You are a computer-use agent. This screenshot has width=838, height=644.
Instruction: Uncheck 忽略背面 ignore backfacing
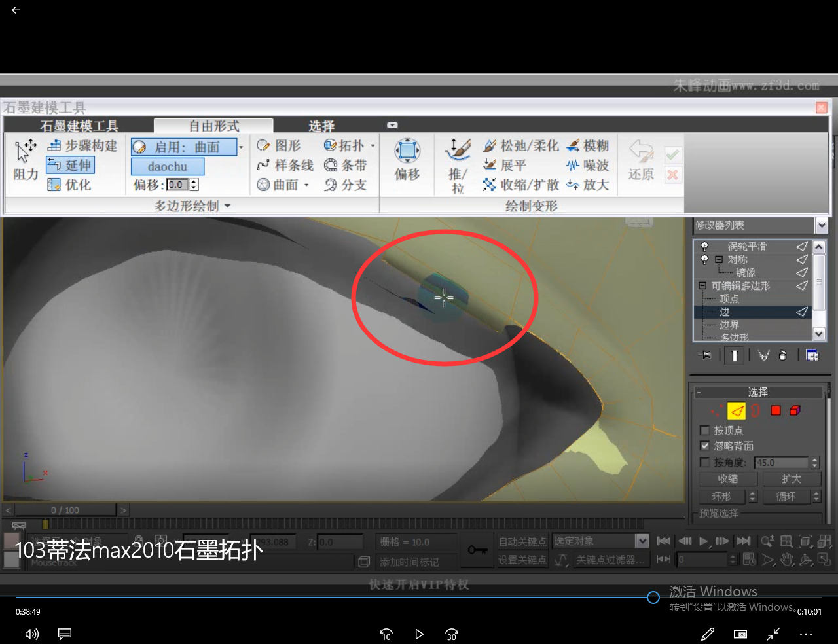705,446
